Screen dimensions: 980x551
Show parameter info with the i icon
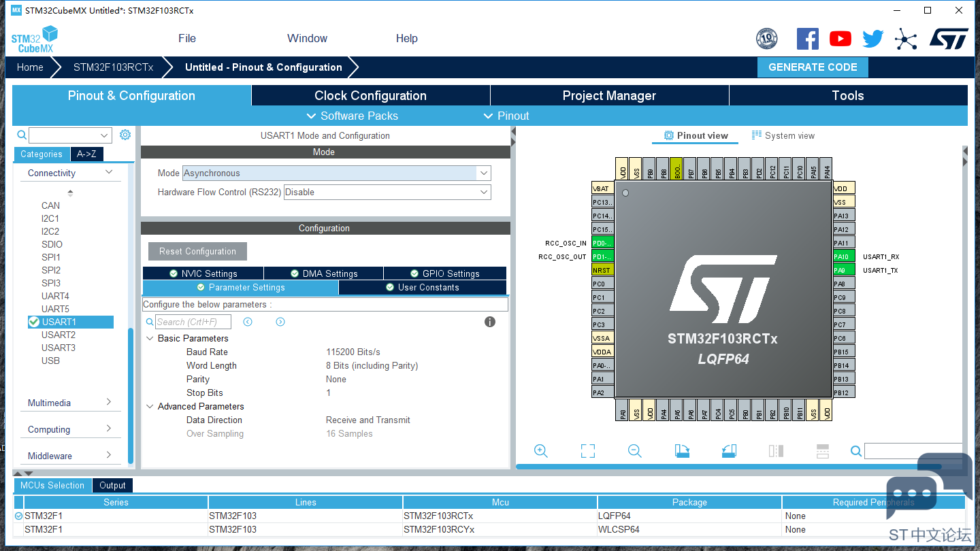click(x=490, y=322)
